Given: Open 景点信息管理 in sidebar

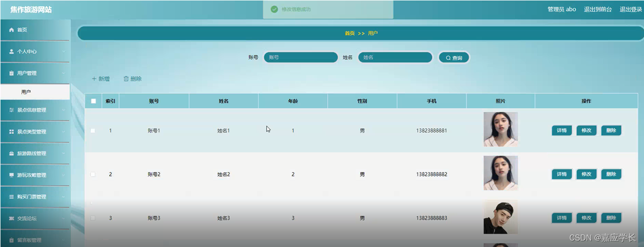Looking at the screenshot, I should 35,110.
